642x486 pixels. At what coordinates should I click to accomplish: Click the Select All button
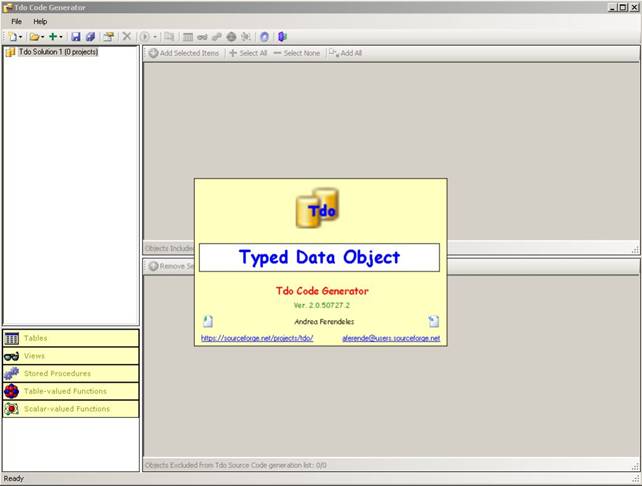(x=248, y=53)
